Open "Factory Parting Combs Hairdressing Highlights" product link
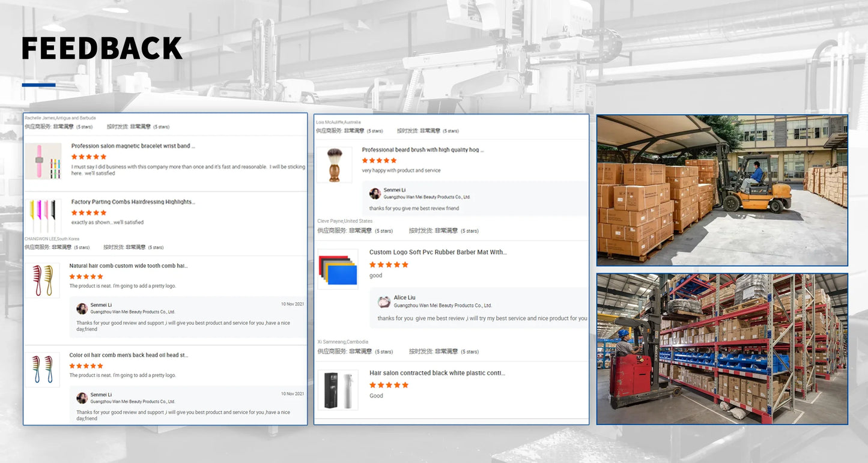The height and width of the screenshot is (463, 868). point(133,202)
